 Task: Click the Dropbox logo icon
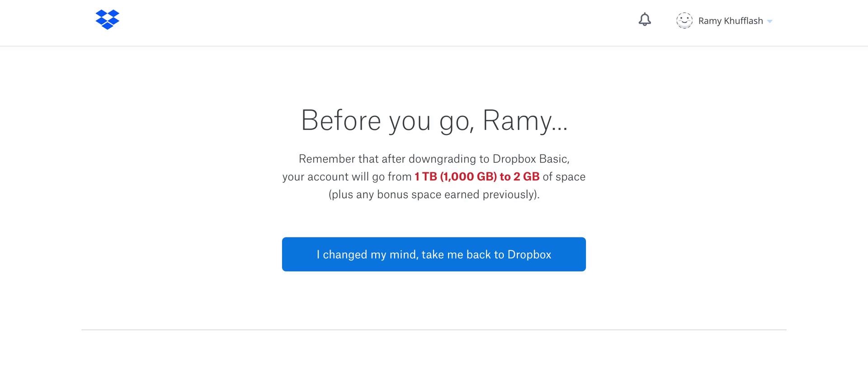pos(108,20)
